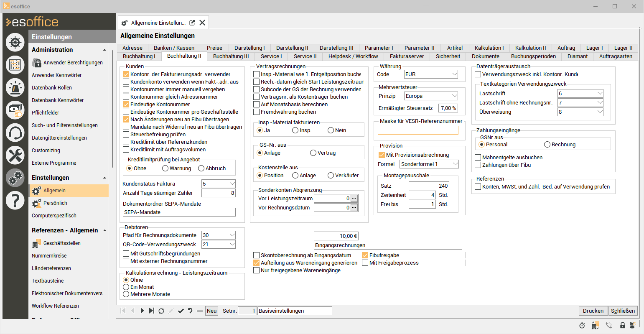Open the Fakturaserver tab
The width and height of the screenshot is (644, 334).
[x=407, y=56]
